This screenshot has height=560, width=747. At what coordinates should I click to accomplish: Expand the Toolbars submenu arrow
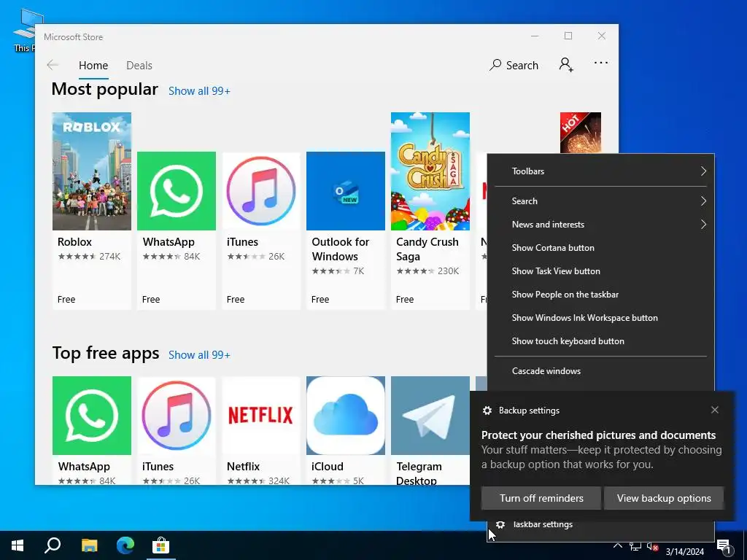pyautogui.click(x=703, y=171)
